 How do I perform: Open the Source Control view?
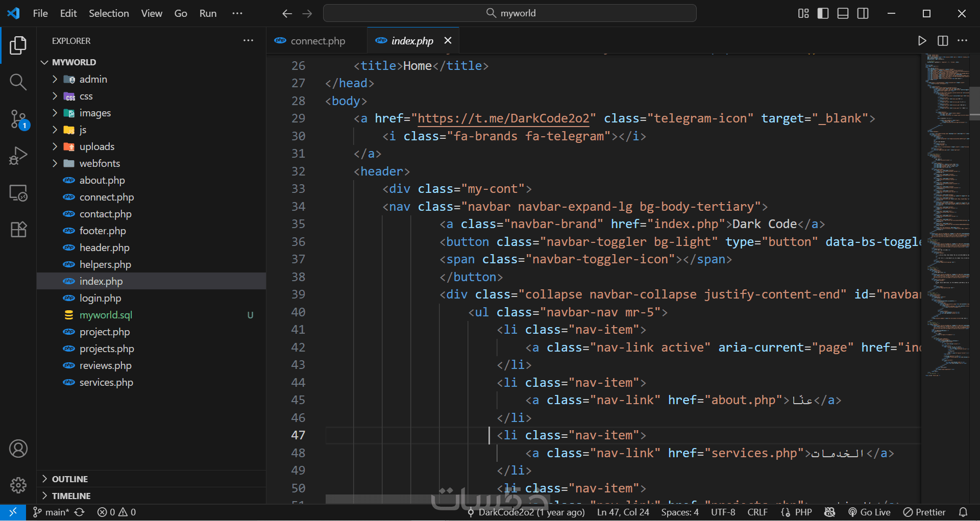(x=18, y=119)
